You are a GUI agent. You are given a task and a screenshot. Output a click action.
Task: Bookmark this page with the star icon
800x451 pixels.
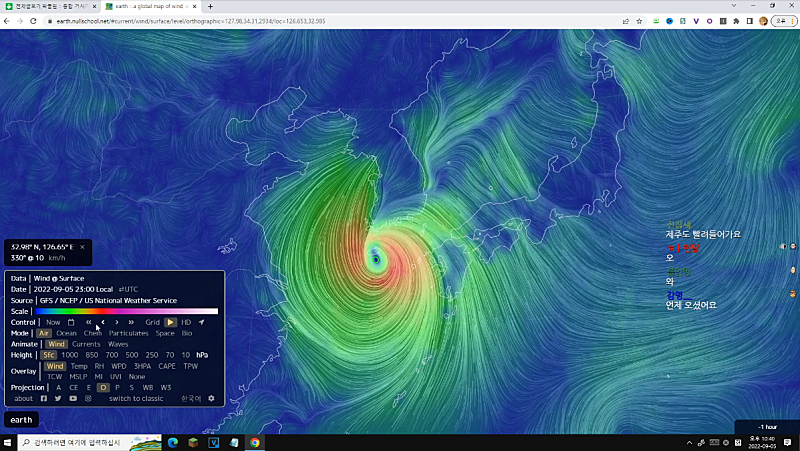pos(639,20)
